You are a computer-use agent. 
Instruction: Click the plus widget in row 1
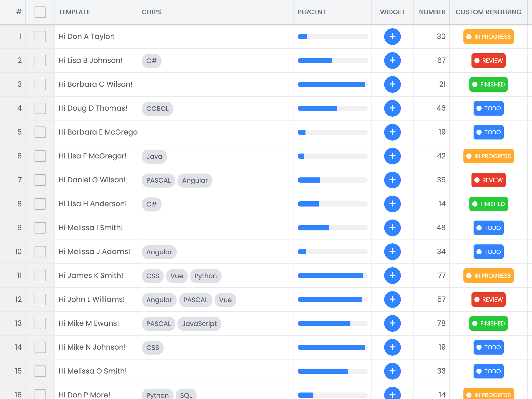click(x=392, y=37)
